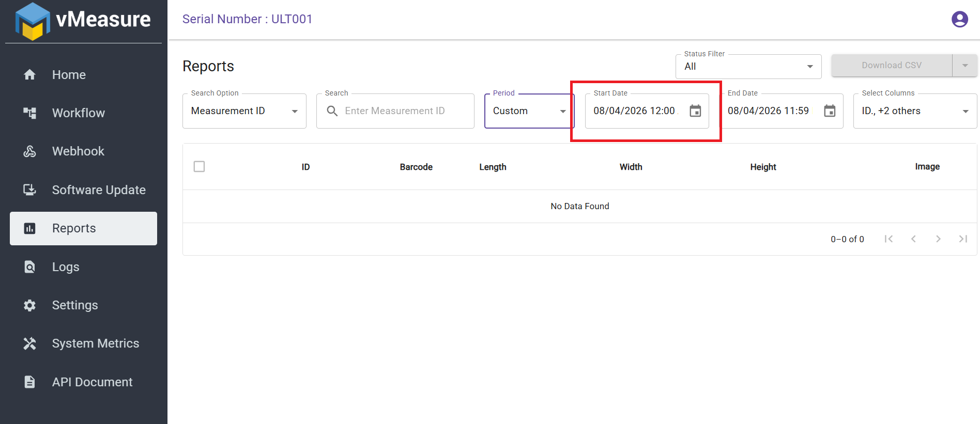Go to the next results page
Screen dimensions: 980x424
(938, 239)
